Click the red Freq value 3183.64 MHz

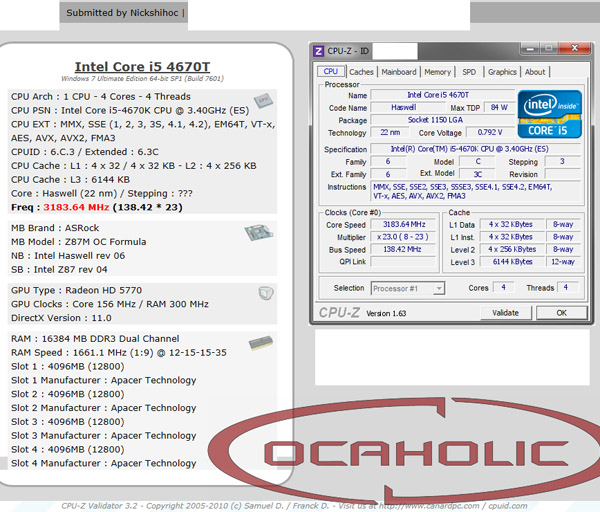pyautogui.click(x=76, y=207)
